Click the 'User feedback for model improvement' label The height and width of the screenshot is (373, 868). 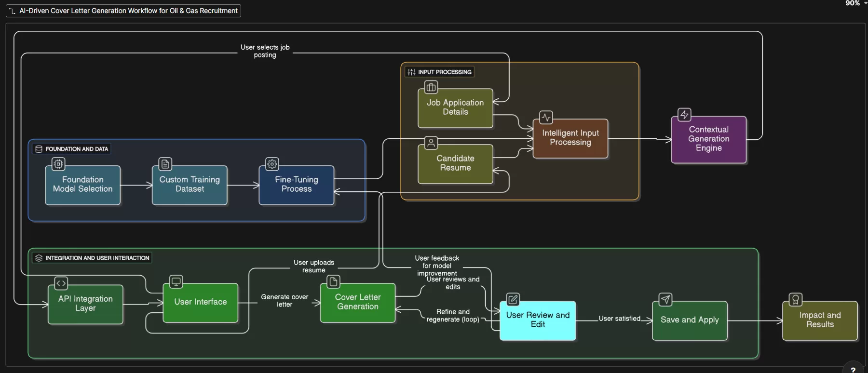[x=437, y=266]
